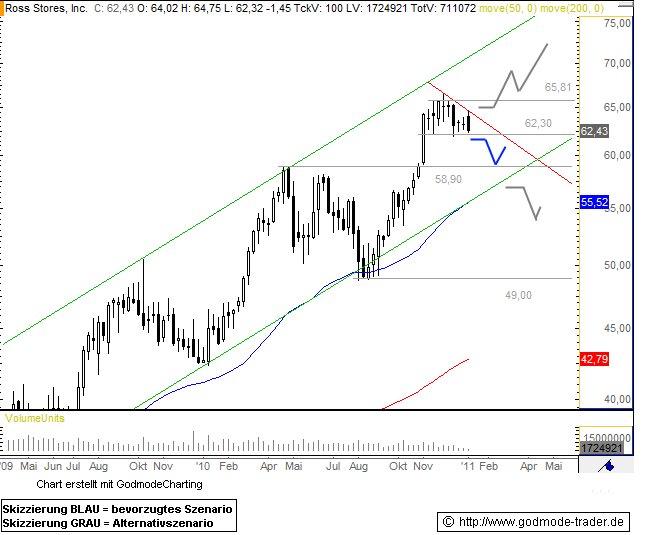The width and height of the screenshot is (656, 535).
Task: Click the red 42,79 moving average tag
Action: [594, 359]
